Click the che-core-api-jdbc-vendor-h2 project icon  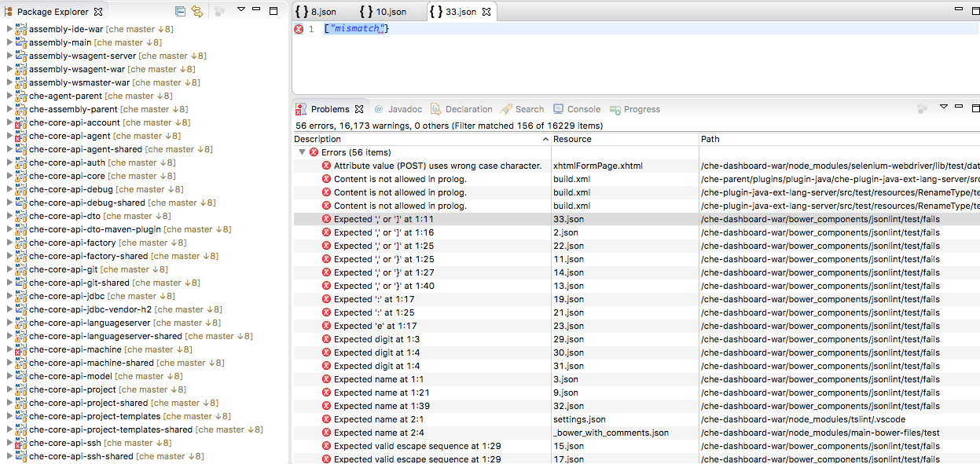21,309
